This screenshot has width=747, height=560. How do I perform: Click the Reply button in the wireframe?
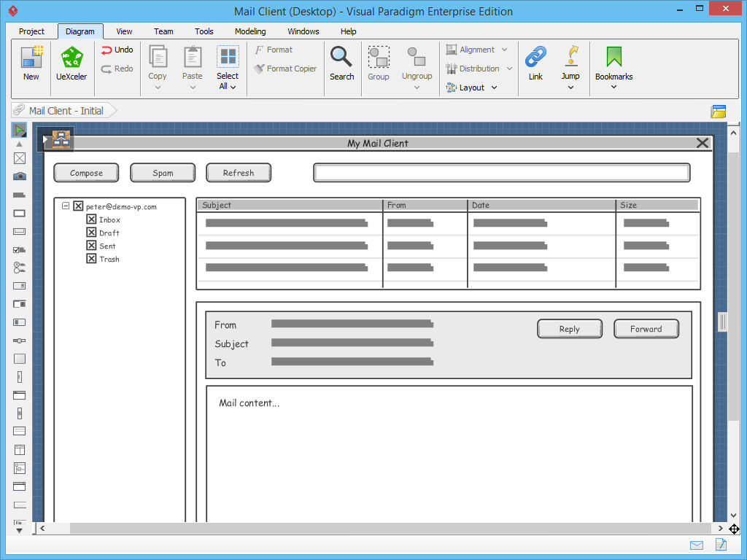coord(570,329)
